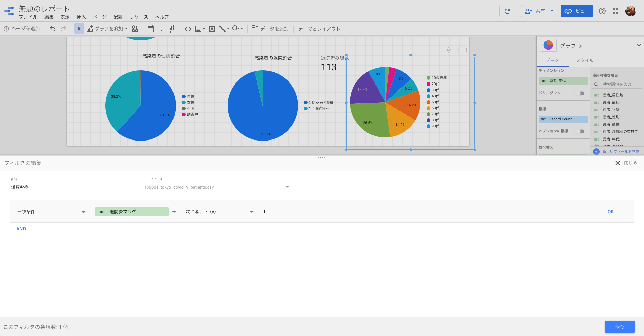This screenshot has width=644, height=336.
Task: Close the filter editor panel
Action: click(x=626, y=163)
